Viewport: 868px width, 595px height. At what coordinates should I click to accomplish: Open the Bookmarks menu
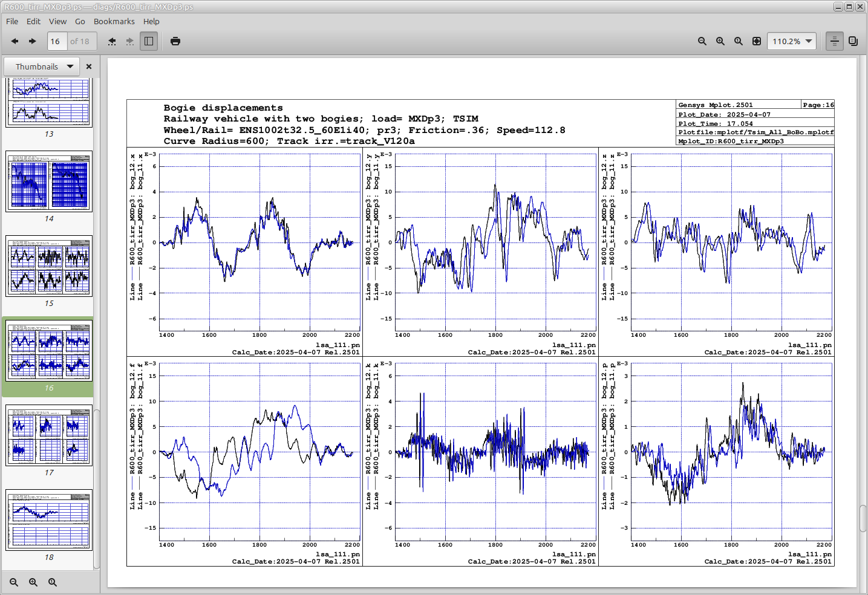click(114, 21)
